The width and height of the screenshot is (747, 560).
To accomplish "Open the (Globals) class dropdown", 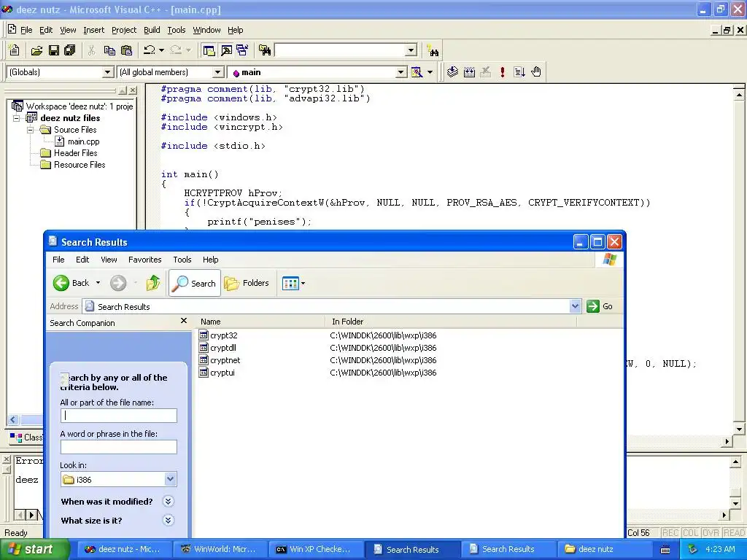I will point(108,72).
